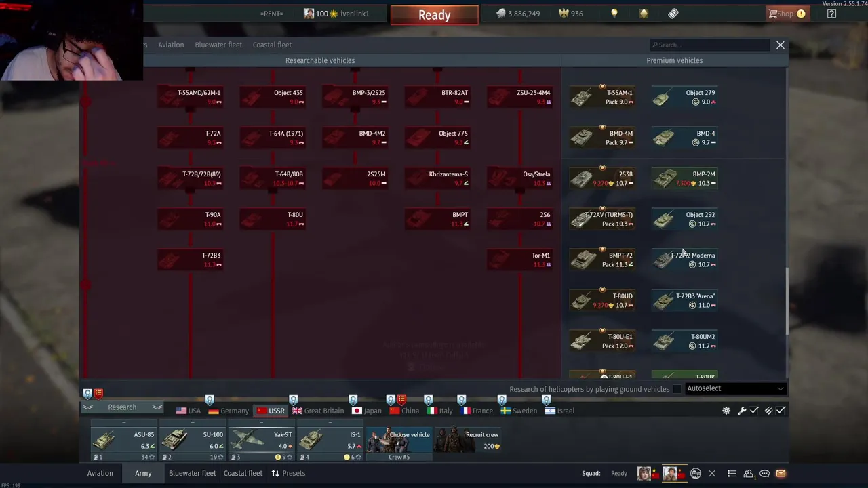Click the golden premium account icon
This screenshot has width=868, height=488.
coord(644,14)
